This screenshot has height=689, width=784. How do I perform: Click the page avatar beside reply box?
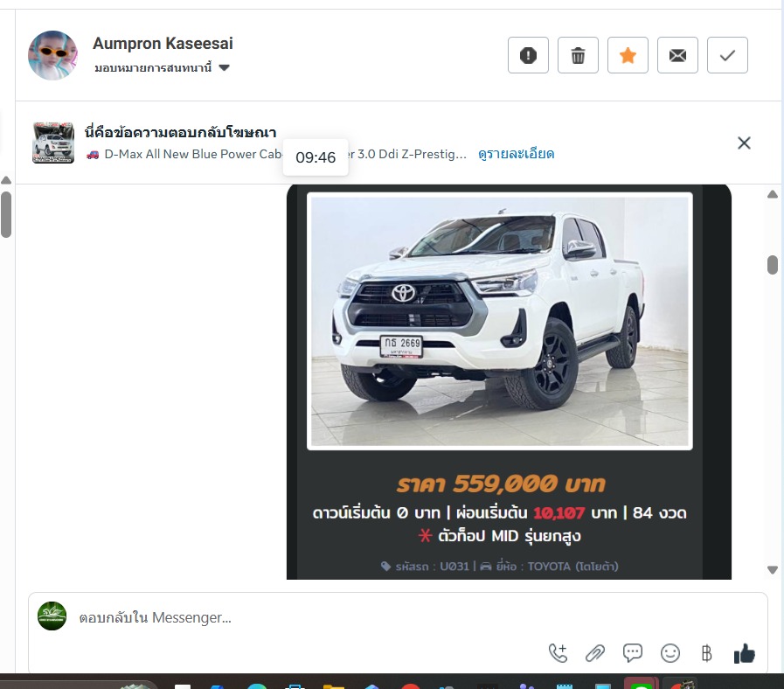[52, 616]
